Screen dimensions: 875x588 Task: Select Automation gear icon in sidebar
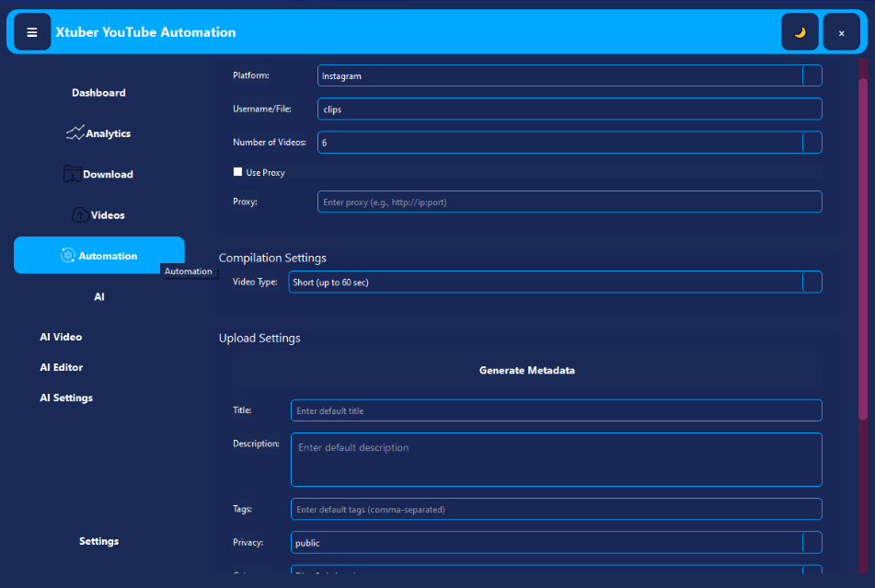tap(67, 256)
